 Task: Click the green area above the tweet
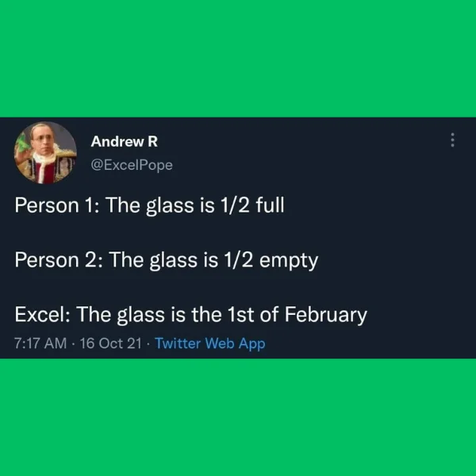pyautogui.click(x=238, y=58)
